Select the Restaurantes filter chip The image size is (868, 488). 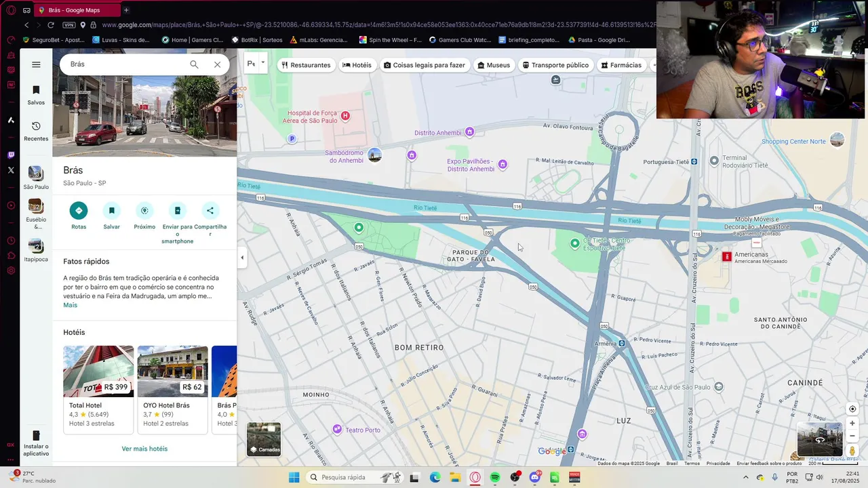(306, 65)
